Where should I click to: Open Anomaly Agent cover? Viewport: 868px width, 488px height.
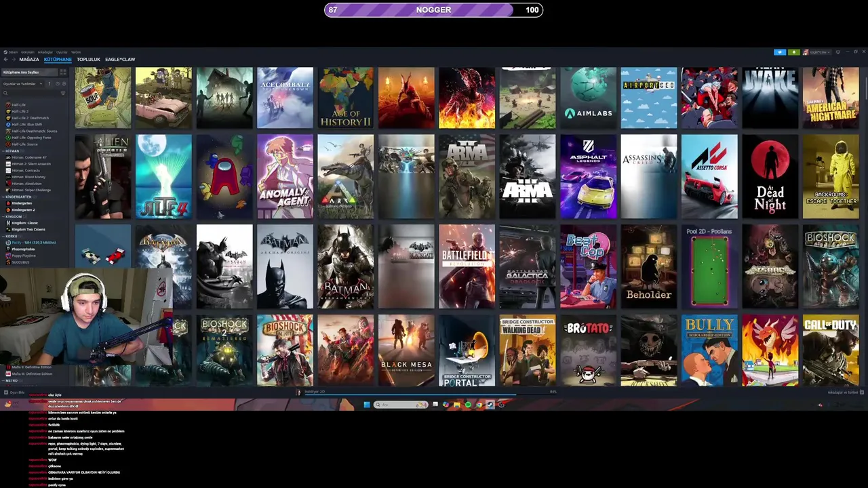[285, 176]
